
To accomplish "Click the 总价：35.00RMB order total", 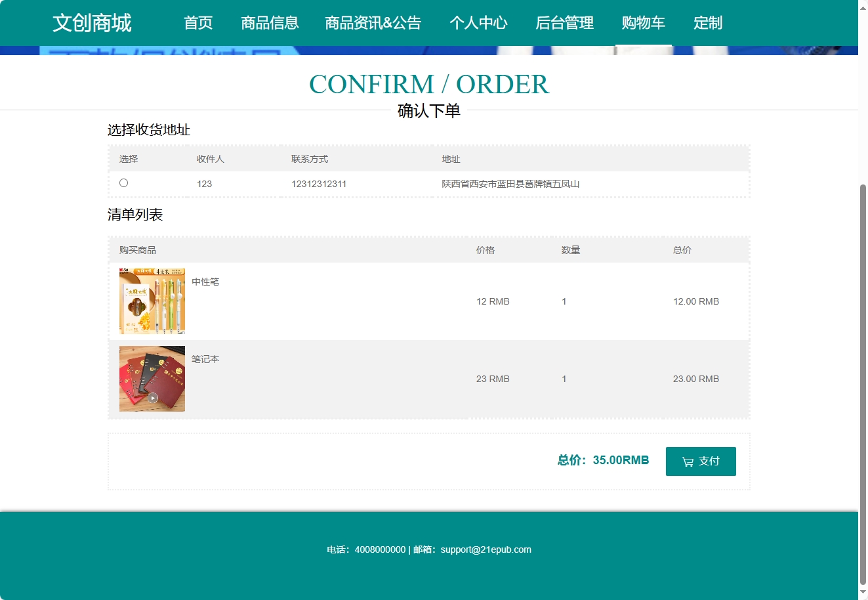I will click(603, 460).
